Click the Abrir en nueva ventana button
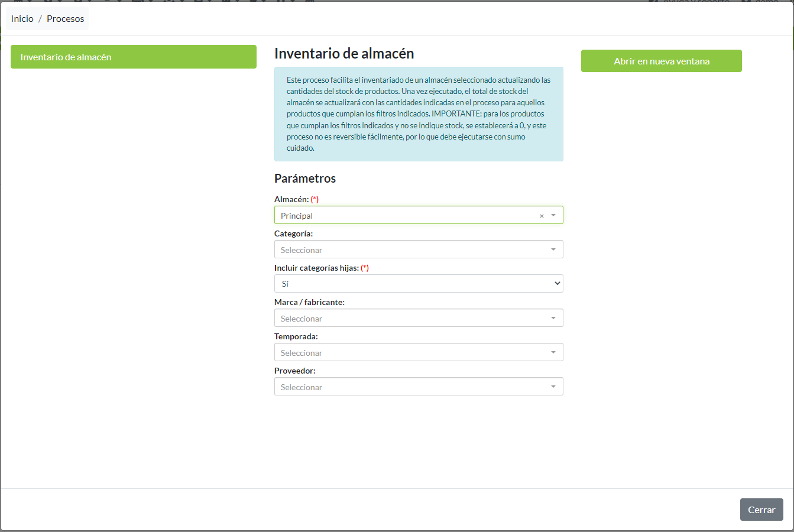794x532 pixels. click(x=661, y=60)
